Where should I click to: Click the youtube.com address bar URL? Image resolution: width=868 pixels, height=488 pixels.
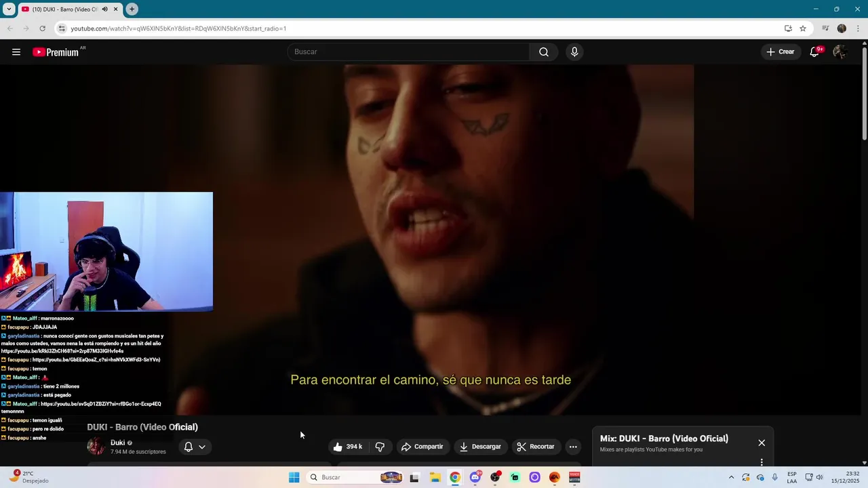coord(178,28)
